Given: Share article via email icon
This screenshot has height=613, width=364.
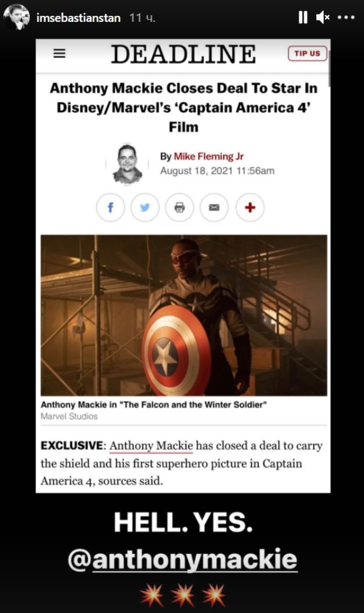Looking at the screenshot, I should click(x=214, y=207).
